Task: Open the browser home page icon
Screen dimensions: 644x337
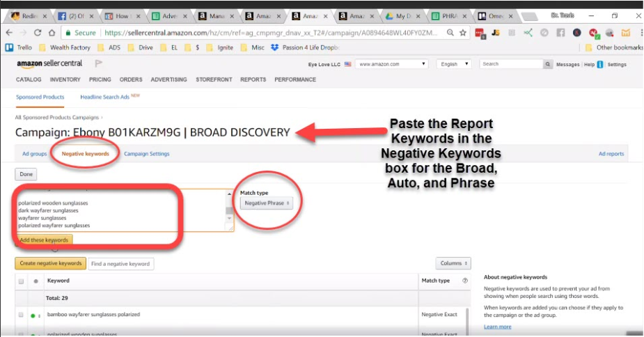Action: tap(52, 33)
